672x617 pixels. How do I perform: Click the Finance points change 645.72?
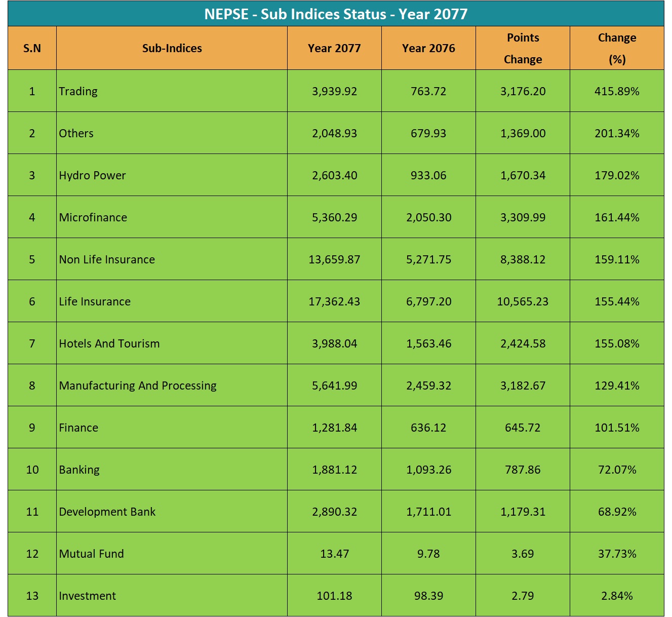click(x=523, y=428)
